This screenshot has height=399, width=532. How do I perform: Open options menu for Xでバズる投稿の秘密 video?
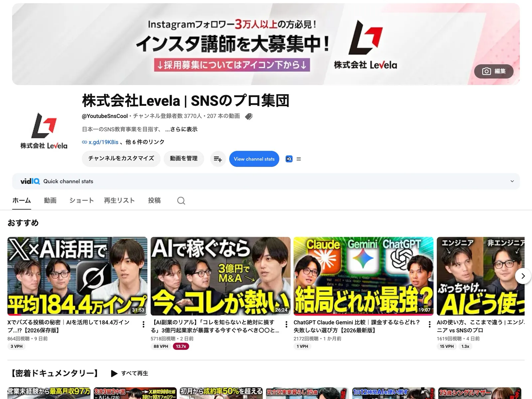click(143, 324)
